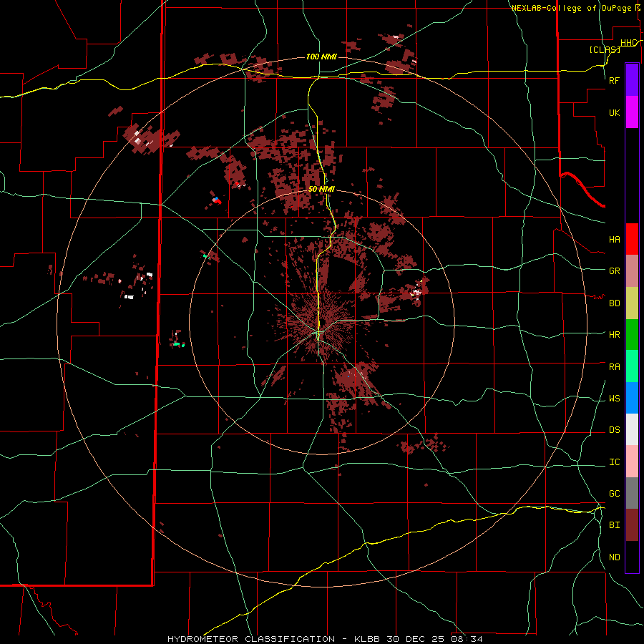Click the IC legend label
644x644 pixels.
click(614, 462)
